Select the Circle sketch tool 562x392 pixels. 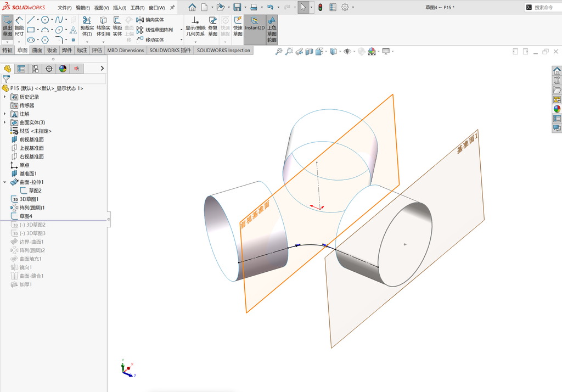(45, 20)
